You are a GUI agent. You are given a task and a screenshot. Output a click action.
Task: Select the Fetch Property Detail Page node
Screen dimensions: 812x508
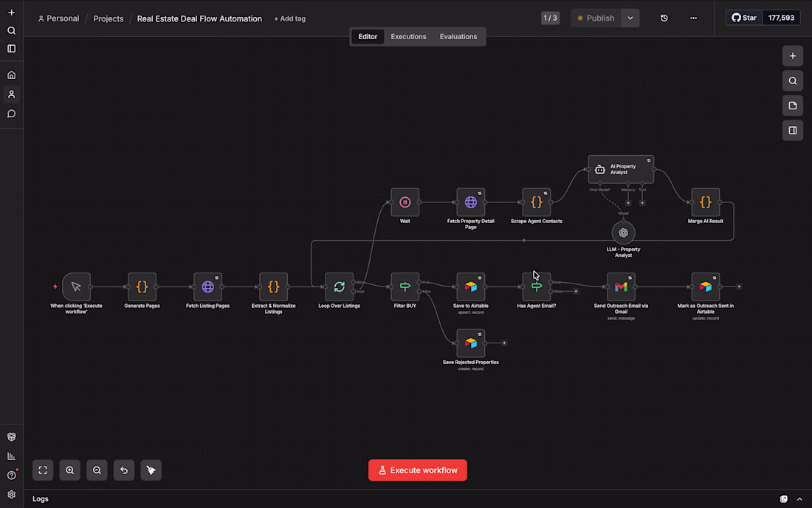click(471, 202)
